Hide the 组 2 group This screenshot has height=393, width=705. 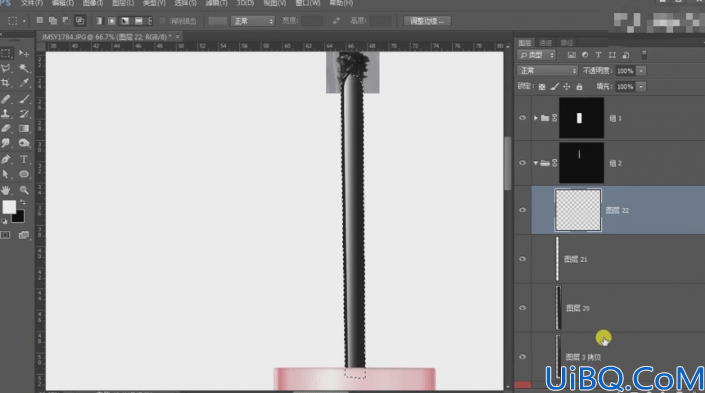[522, 163]
